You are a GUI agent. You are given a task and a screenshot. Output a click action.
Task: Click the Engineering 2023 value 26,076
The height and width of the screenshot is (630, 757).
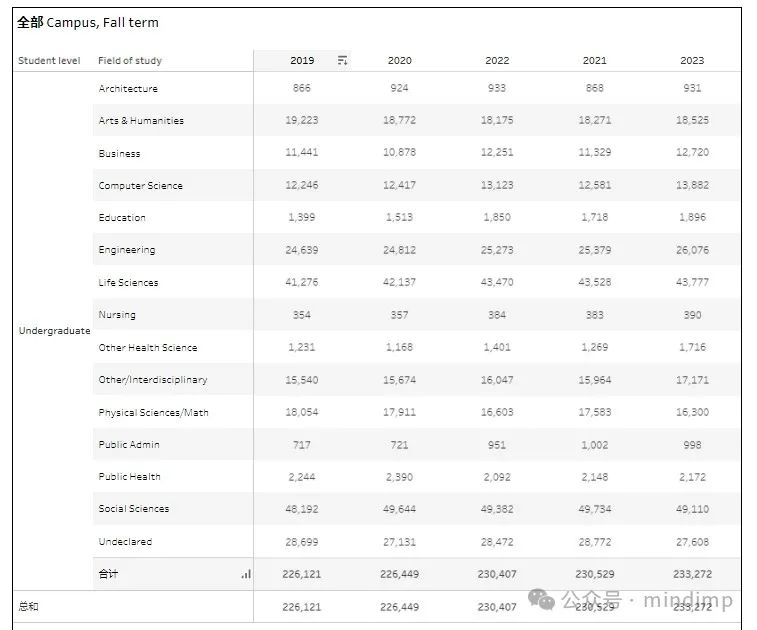(x=692, y=250)
